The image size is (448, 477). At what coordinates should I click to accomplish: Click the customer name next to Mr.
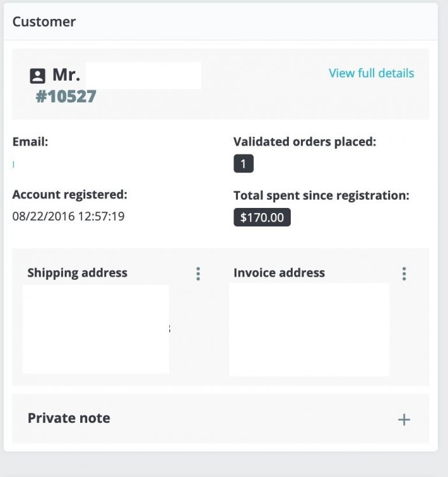pyautogui.click(x=143, y=75)
